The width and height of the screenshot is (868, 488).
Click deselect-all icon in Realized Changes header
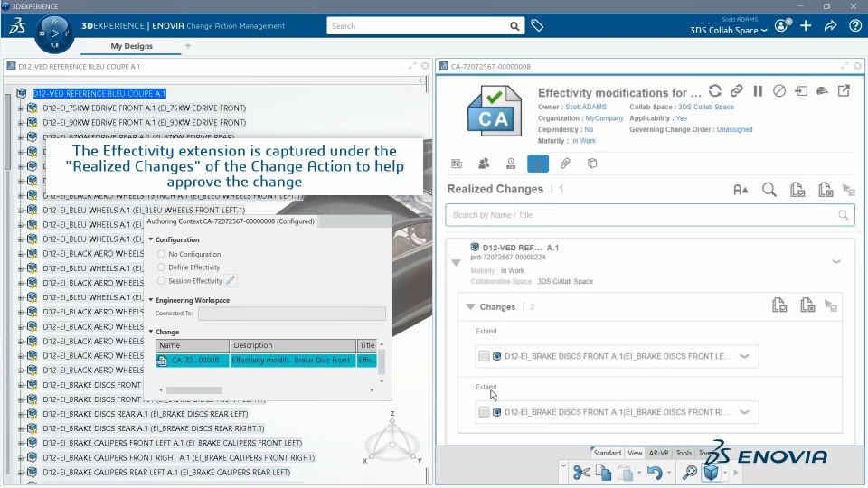826,190
